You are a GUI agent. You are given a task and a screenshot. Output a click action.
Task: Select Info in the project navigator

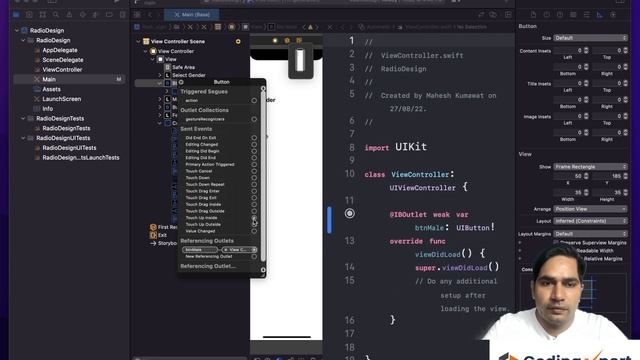(48, 109)
